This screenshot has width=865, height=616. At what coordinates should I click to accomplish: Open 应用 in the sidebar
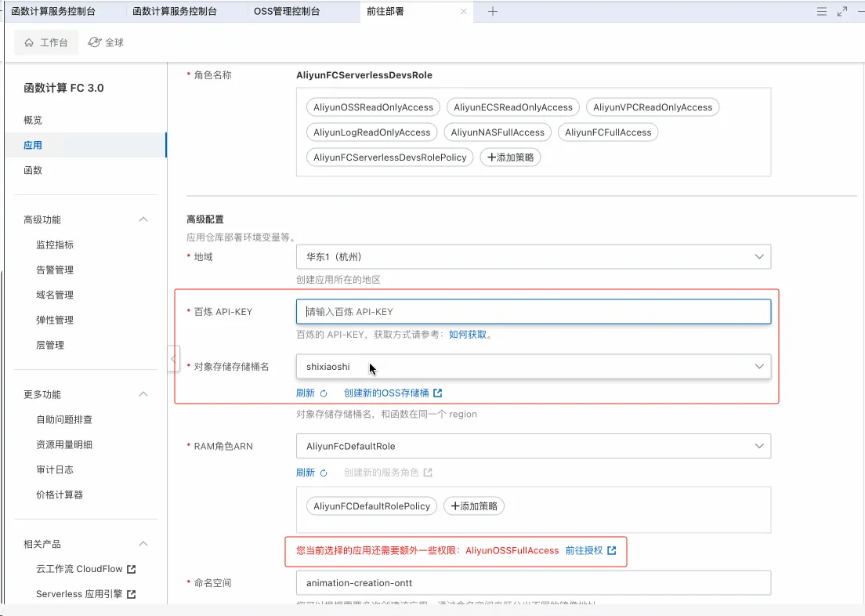[x=86, y=145]
